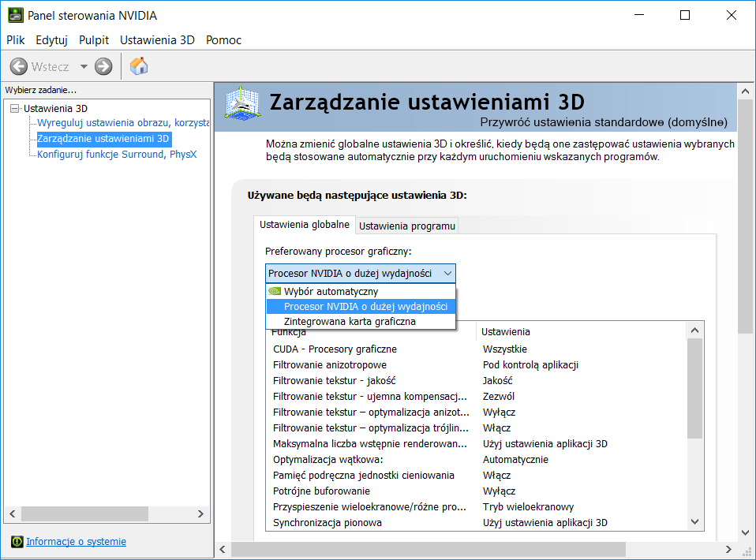This screenshot has height=560, width=756.
Task: Select Maksymalna liczba wstępnie renderowan... row
Action: [477, 444]
